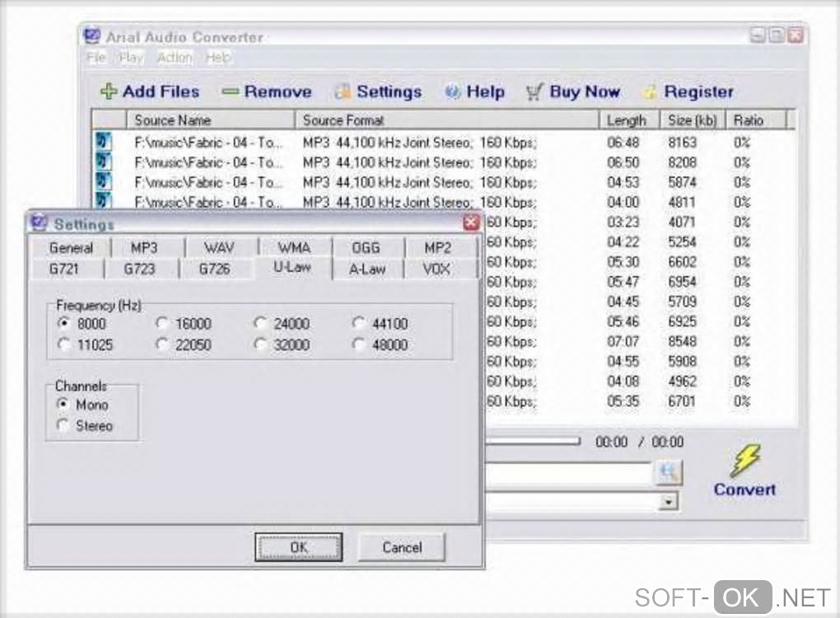The image size is (840, 618).
Task: Switch to the General tab
Action: [72, 248]
